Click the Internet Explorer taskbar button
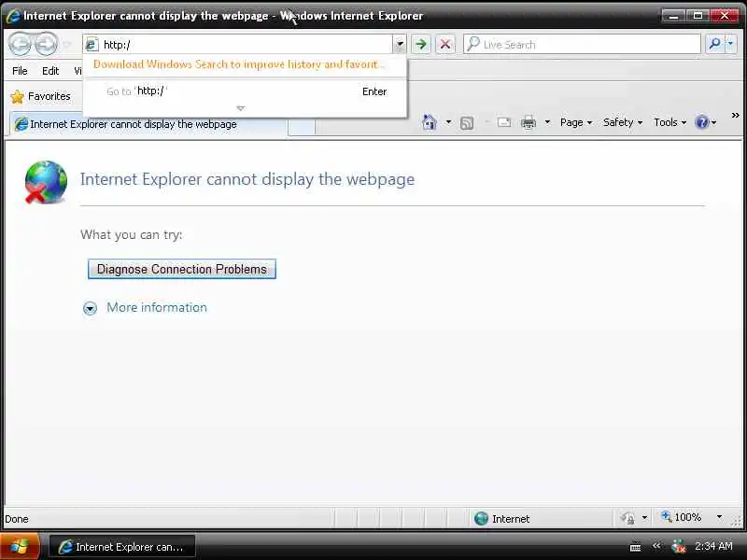 (x=122, y=547)
